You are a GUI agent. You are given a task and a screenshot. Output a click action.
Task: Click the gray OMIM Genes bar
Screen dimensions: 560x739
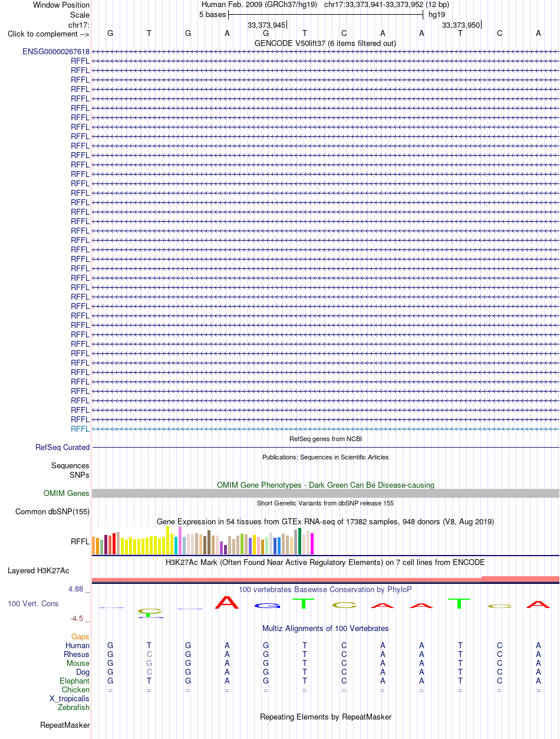click(x=325, y=493)
